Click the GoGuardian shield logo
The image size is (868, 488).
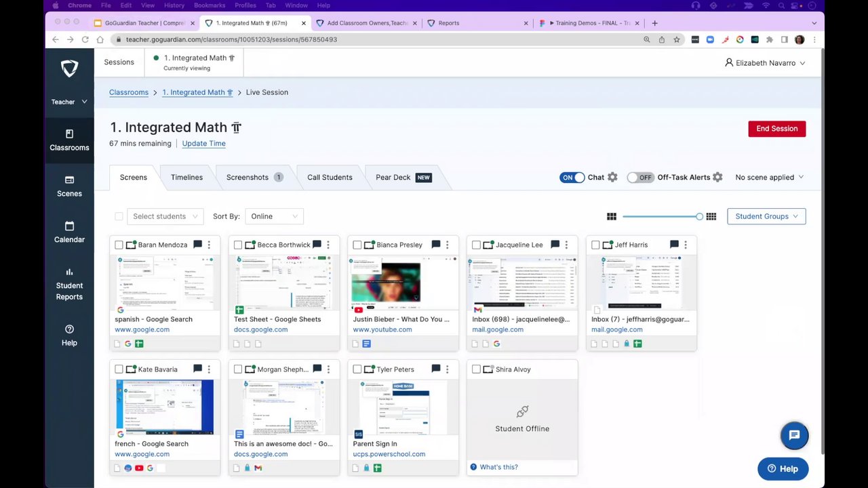[x=69, y=68]
